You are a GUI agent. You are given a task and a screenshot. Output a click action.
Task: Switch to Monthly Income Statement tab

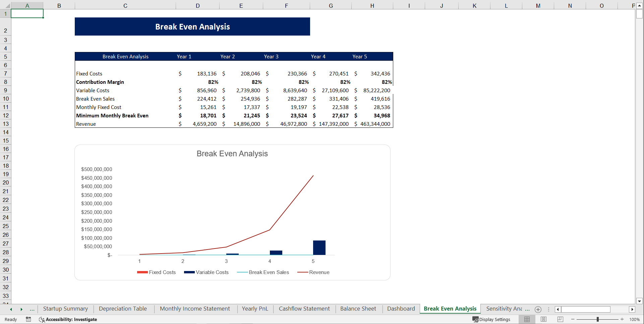coord(195,309)
